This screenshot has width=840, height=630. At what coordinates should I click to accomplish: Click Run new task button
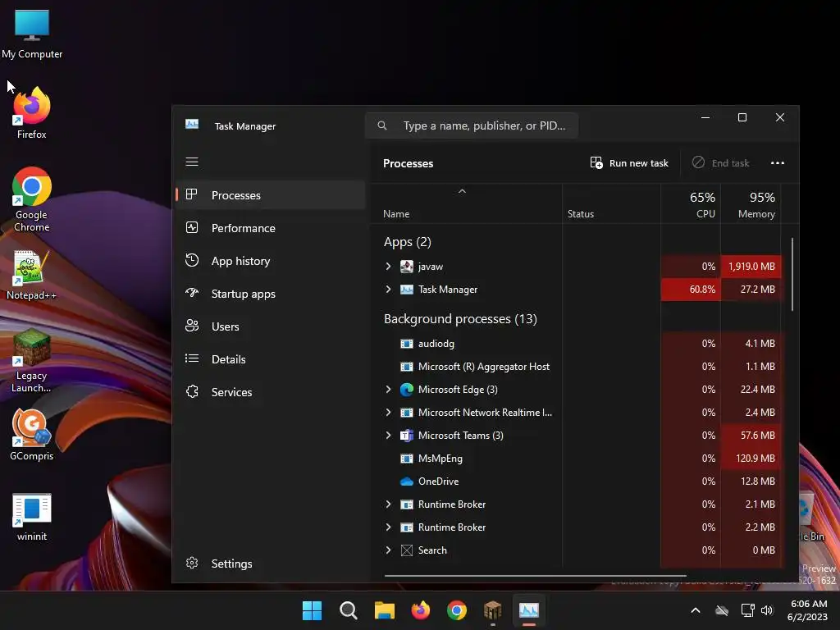(x=629, y=163)
